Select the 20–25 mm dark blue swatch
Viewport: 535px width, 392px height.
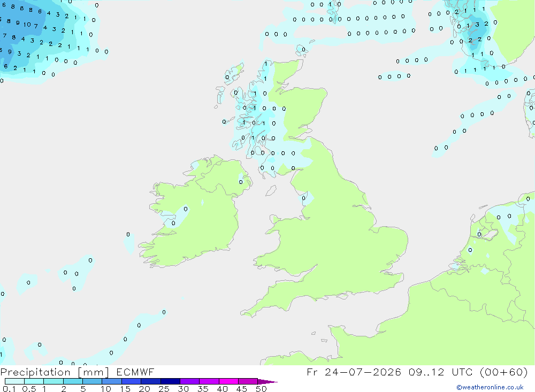150,381
